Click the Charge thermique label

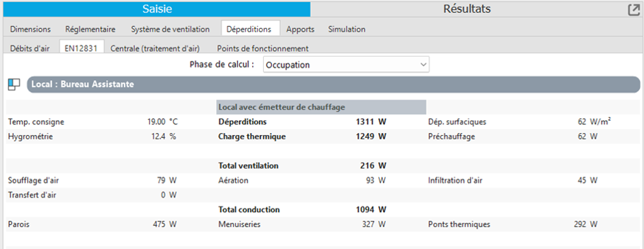pos(251,137)
